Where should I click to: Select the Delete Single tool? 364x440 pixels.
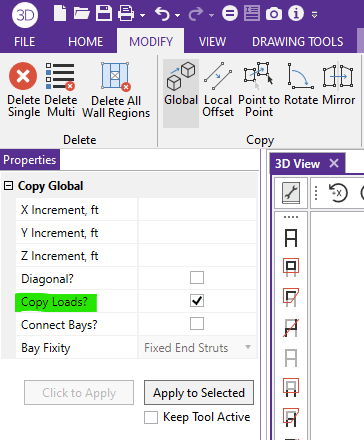coord(23,89)
